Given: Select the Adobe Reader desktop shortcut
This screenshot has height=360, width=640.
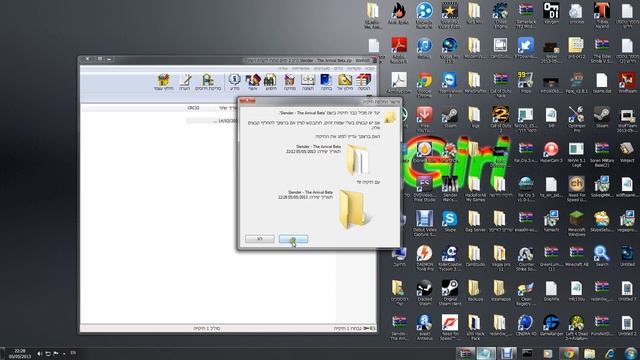Looking at the screenshot, I should coord(399,50).
